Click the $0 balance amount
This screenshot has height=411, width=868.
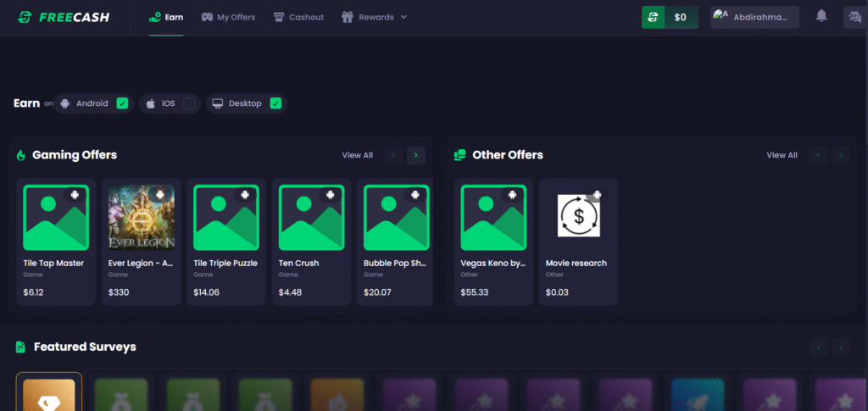[x=681, y=17]
